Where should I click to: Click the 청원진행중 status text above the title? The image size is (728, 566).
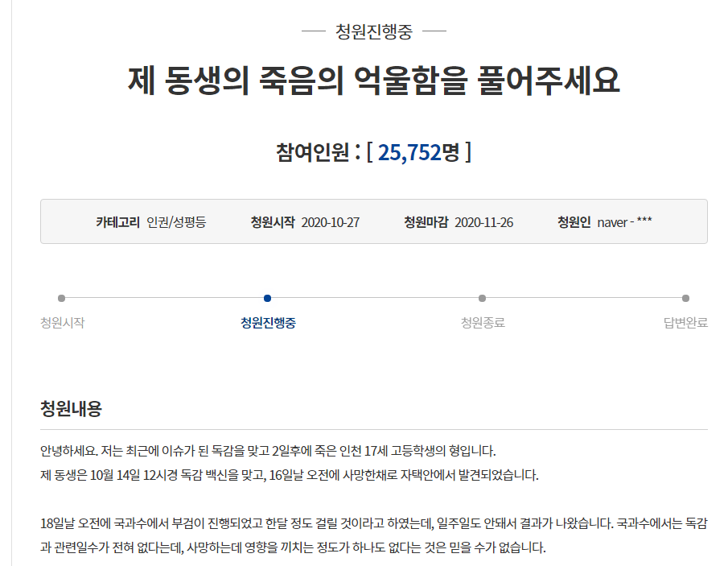pyautogui.click(x=374, y=32)
